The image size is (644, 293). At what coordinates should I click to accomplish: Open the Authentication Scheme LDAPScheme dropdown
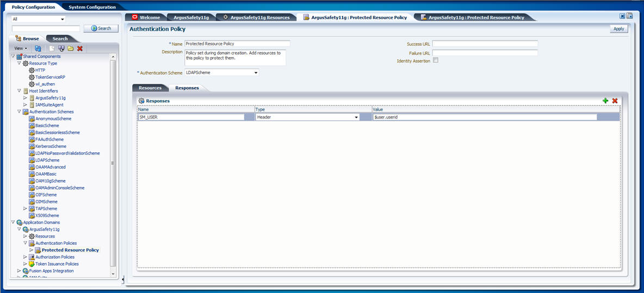tap(256, 73)
